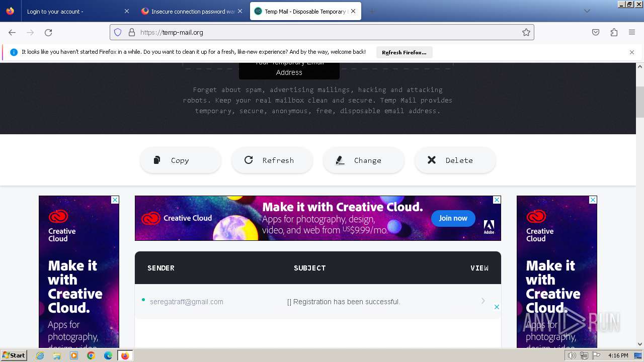
Task: Expand message with the view chevron
Action: [x=483, y=301]
